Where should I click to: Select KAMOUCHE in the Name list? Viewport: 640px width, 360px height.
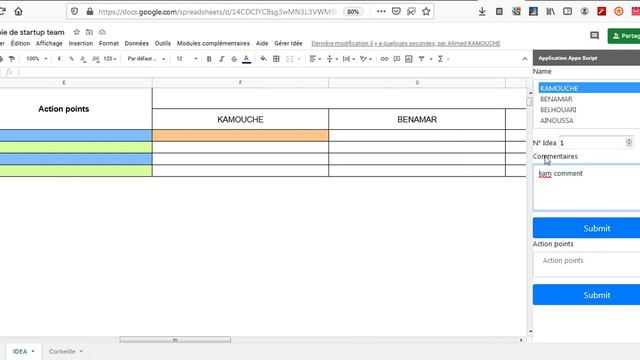point(589,88)
